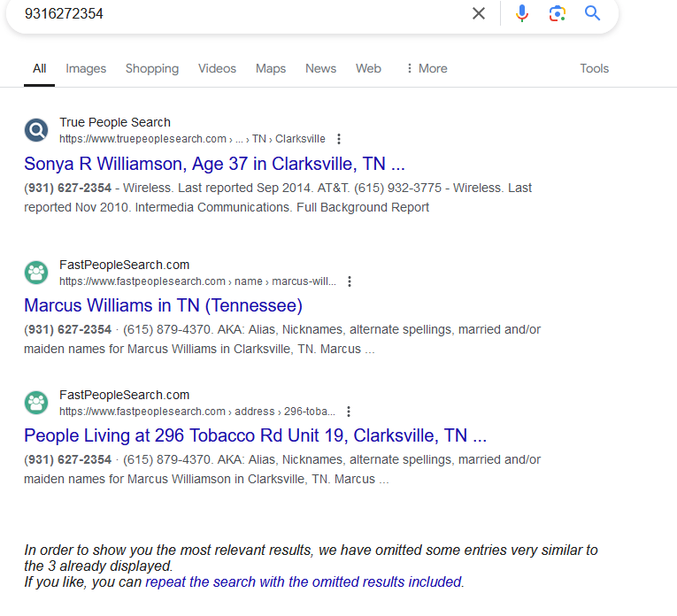Open the three-dot menu for the True People Search result
Screen dimensions: 677x616
339,139
